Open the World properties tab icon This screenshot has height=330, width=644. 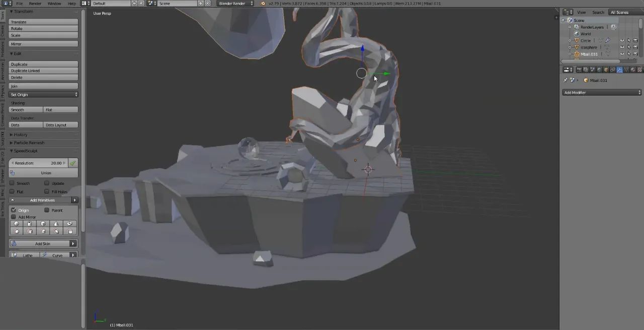[x=599, y=70]
